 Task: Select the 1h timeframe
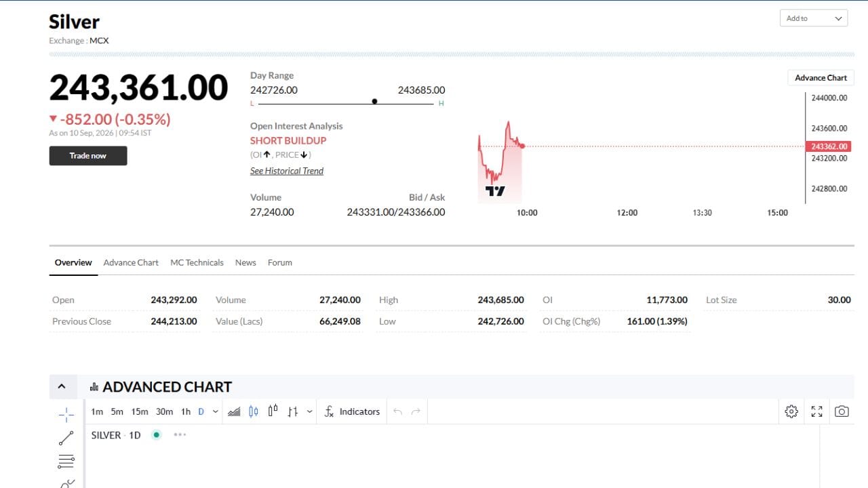pyautogui.click(x=186, y=411)
